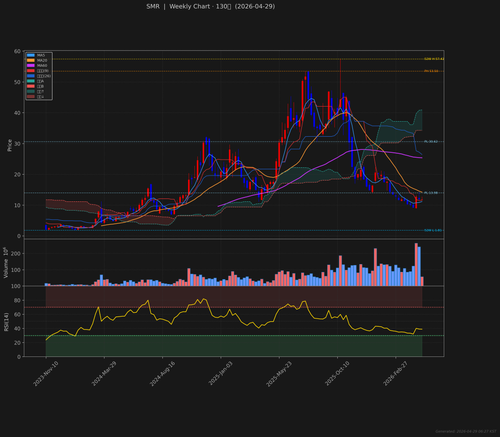Click the 60 tick on Price axis

[17, 51]
